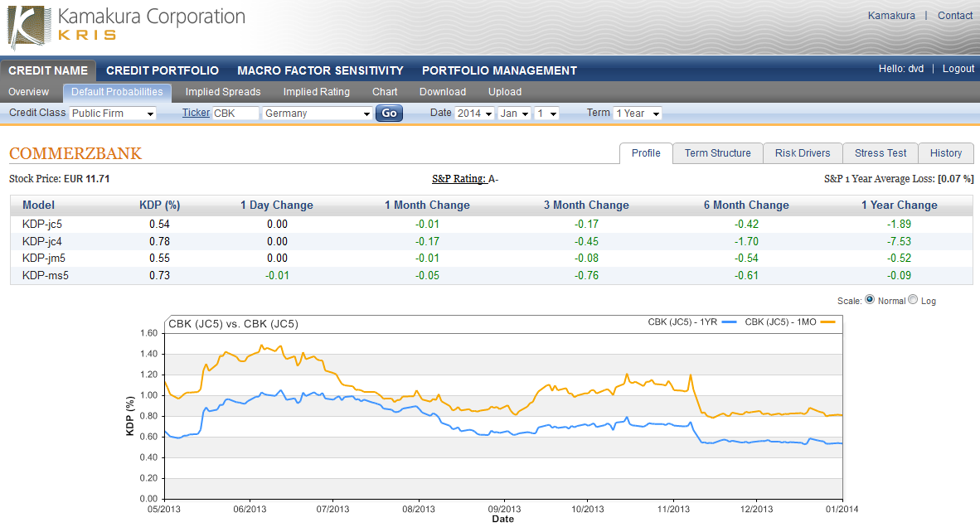The width and height of the screenshot is (980, 527).
Task: Switch to the CREDIT NAME tab
Action: coord(48,70)
